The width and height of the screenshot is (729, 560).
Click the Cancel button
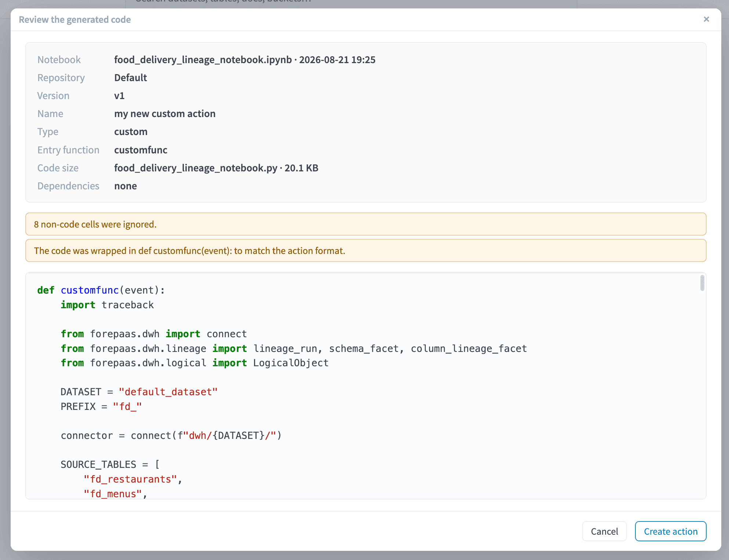(604, 531)
